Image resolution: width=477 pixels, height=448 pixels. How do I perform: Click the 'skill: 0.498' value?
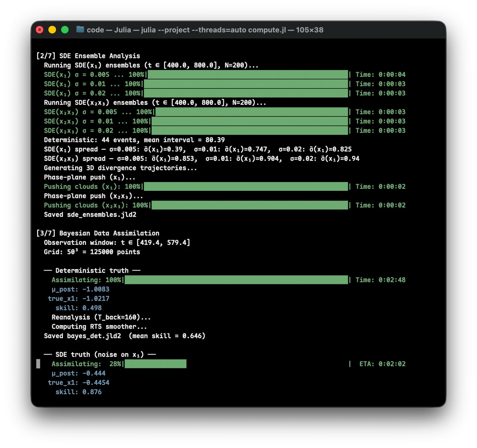[79, 308]
